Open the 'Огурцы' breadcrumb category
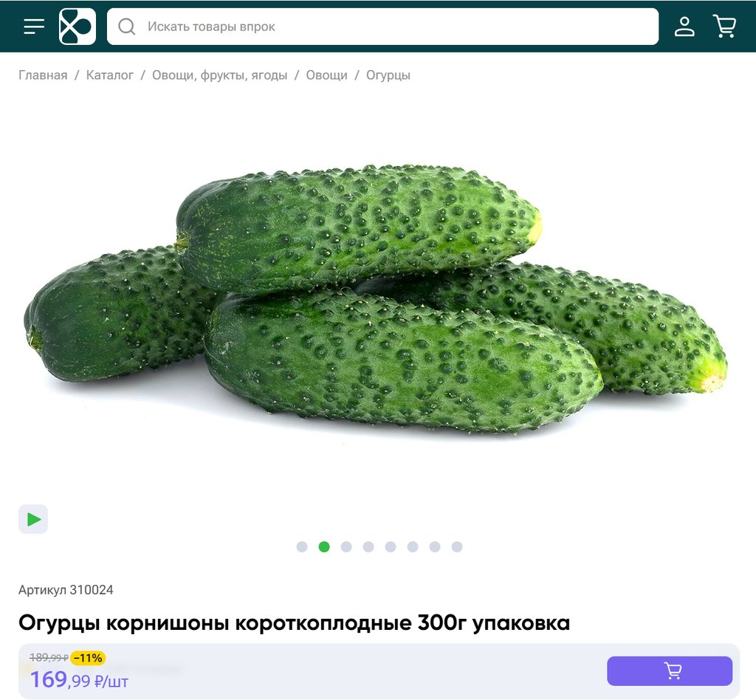The width and height of the screenshot is (756, 700). click(388, 75)
